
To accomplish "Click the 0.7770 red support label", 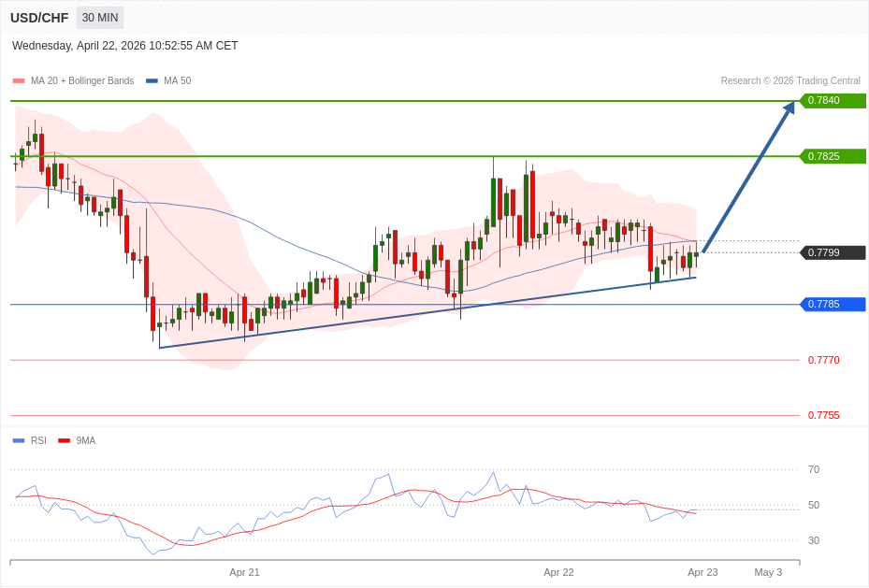I will click(823, 360).
